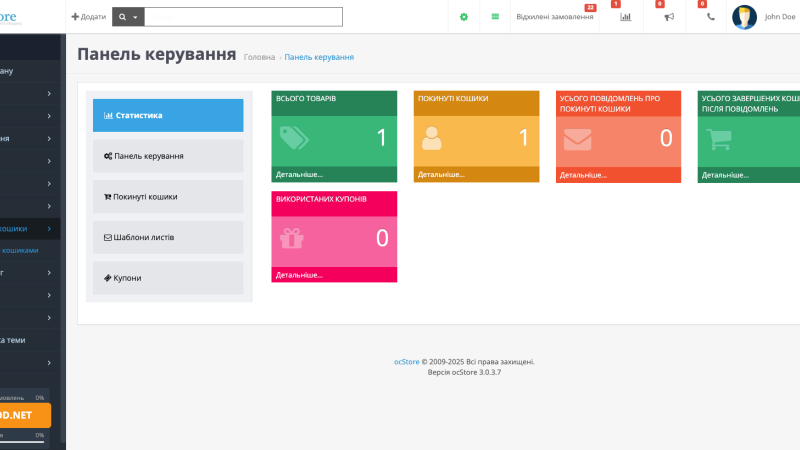800x450 pixels.
Task: Select the Купони tab
Action: 168,278
